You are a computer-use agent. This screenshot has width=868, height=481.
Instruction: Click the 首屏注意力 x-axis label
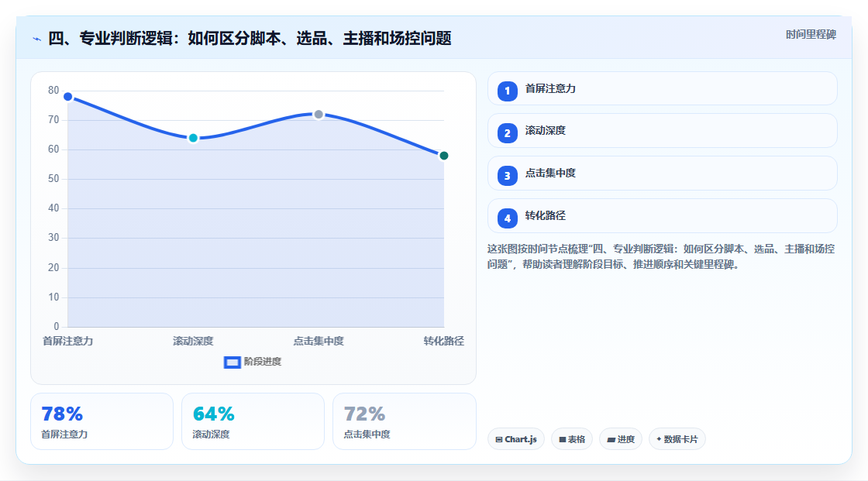pos(68,341)
